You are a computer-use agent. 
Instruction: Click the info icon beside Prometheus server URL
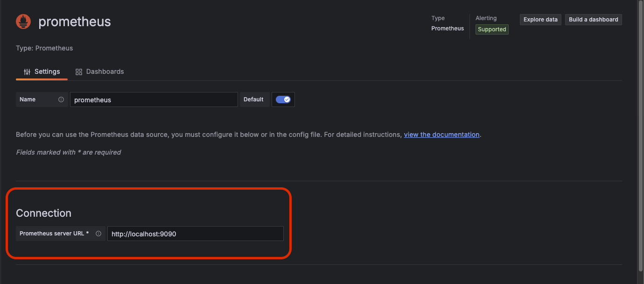pos(98,234)
